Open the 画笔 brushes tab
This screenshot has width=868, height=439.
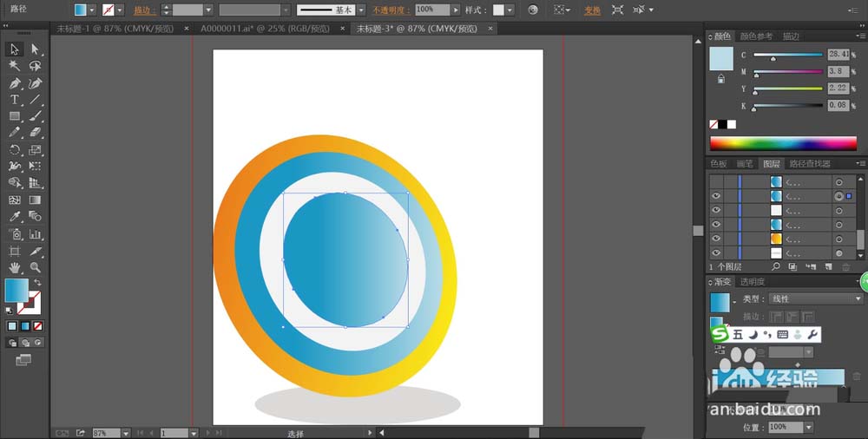tap(745, 164)
